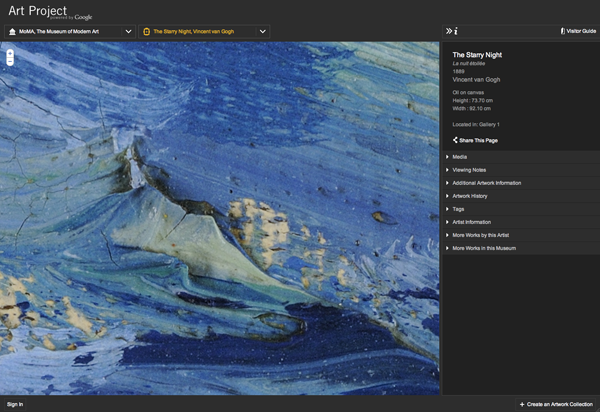Expand the Artwork History section
The image size is (600, 412).
click(521, 196)
